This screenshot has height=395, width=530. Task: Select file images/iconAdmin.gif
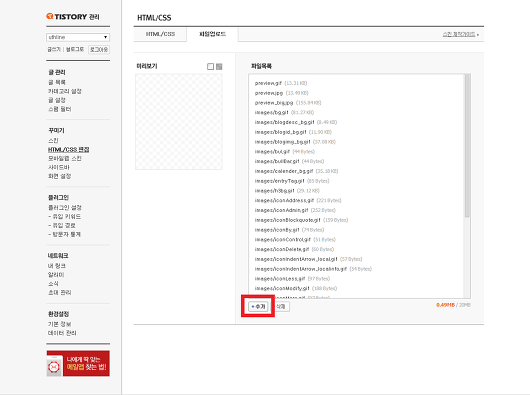click(295, 211)
